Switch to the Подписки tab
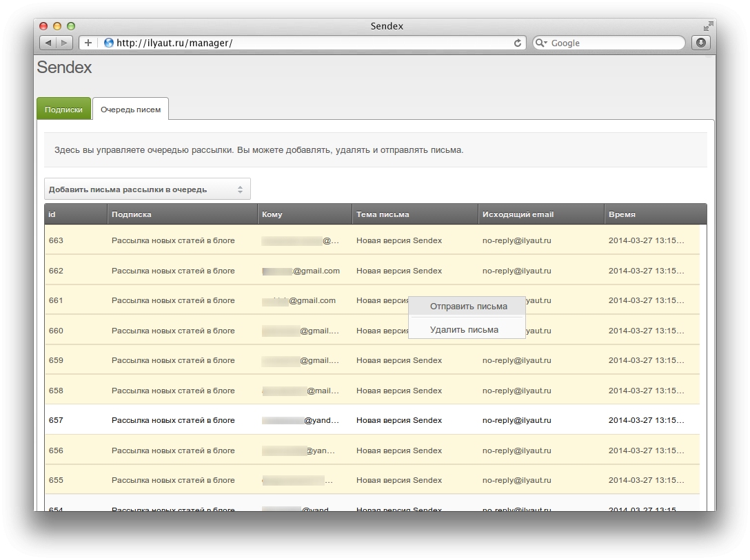 (63, 110)
